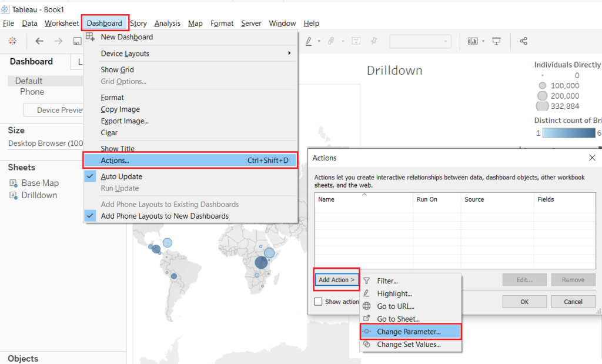This screenshot has height=364, width=602.
Task: Open the Map menu
Action: (x=195, y=24)
